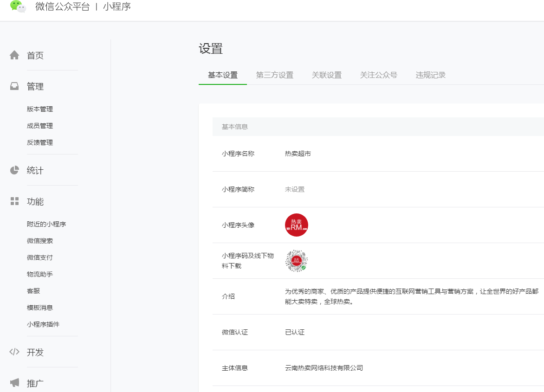Click the pie chart icon beside 统计
544x392 pixels.
pos(14,170)
